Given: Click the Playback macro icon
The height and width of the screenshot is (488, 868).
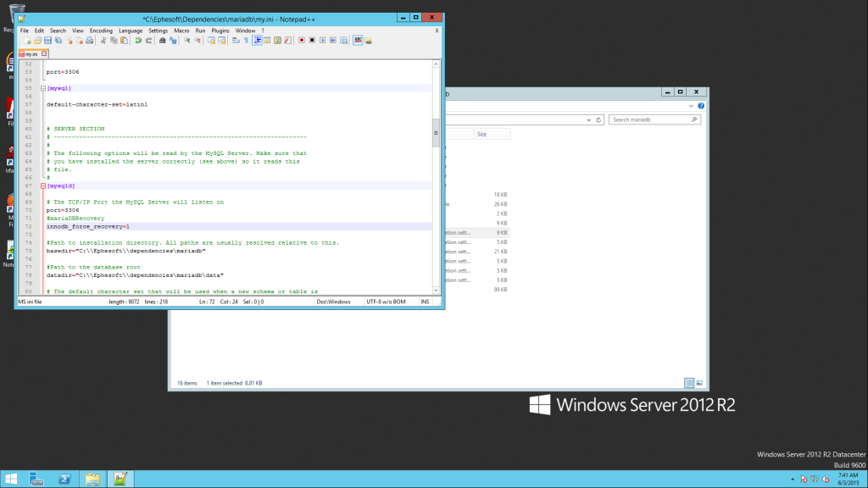Looking at the screenshot, I should tap(322, 41).
